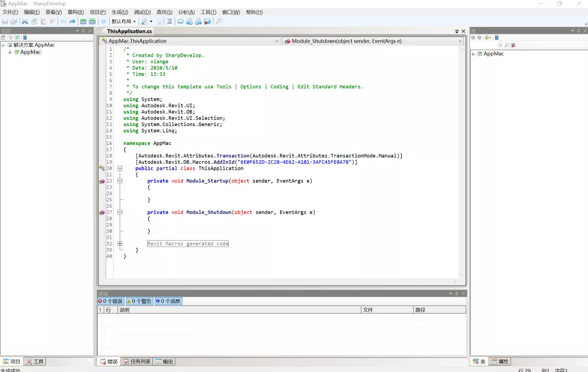Expand the AppMac project node in project tree
The height and width of the screenshot is (372, 588).
10,52
